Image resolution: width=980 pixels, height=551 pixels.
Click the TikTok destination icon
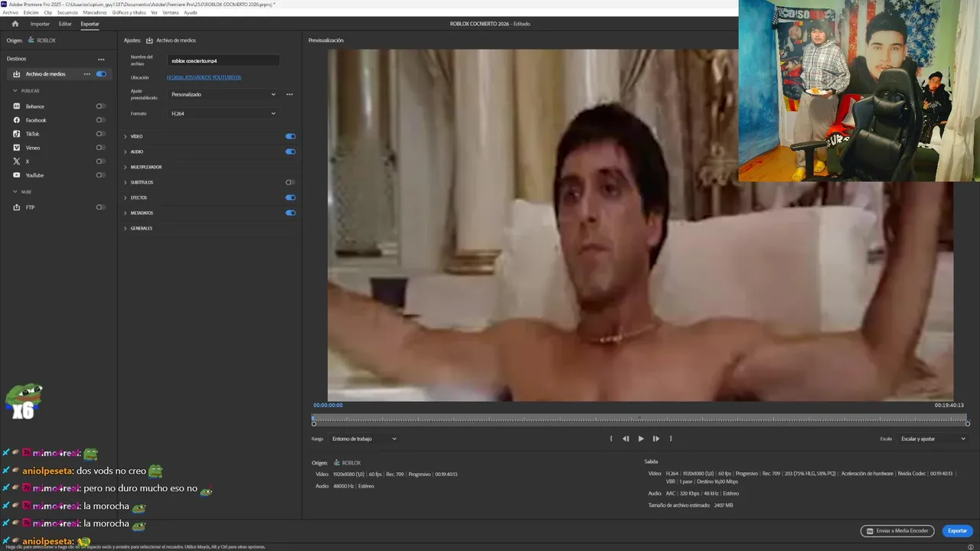(x=17, y=134)
